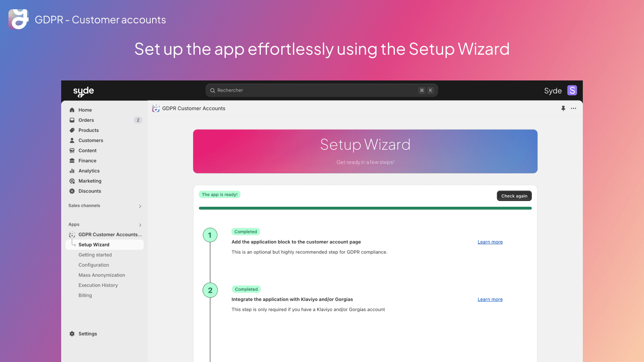This screenshot has width=644, height=362.
Task: Open Orders via its inbox icon
Action: click(72, 120)
